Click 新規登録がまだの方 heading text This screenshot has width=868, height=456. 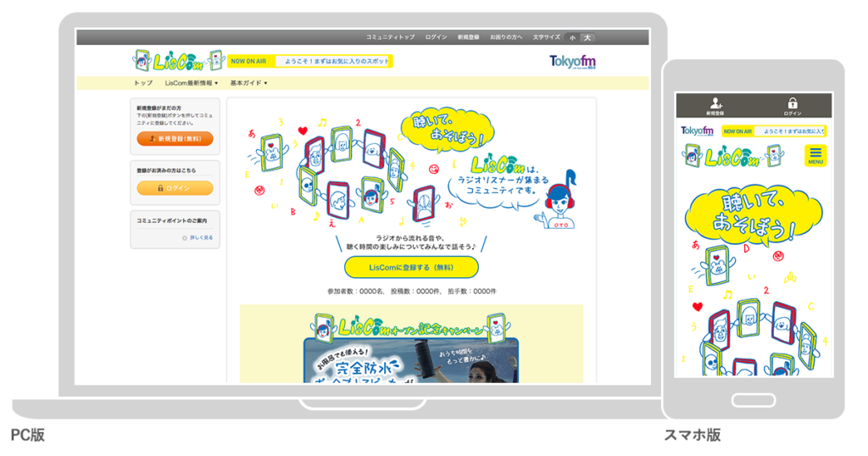(159, 108)
